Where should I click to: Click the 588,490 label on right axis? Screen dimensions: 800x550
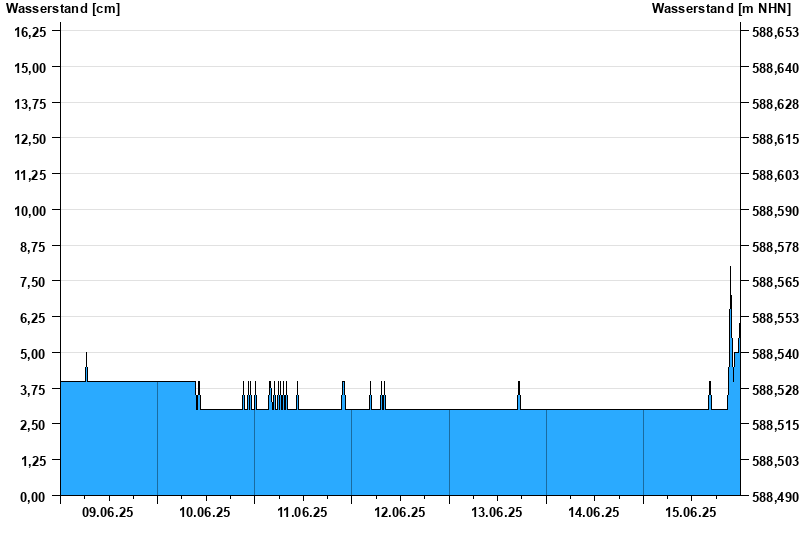click(x=776, y=496)
